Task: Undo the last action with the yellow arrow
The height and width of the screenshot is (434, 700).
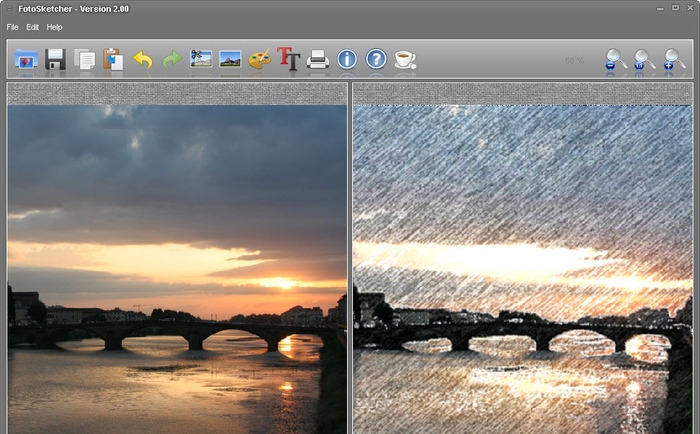Action: (x=143, y=59)
